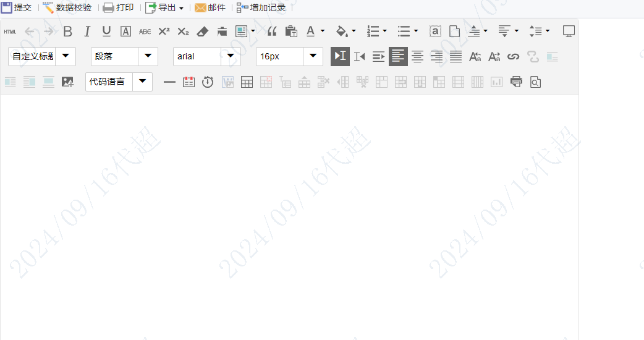
Task: Open paragraph spacing before dropdown
Action: click(485, 31)
